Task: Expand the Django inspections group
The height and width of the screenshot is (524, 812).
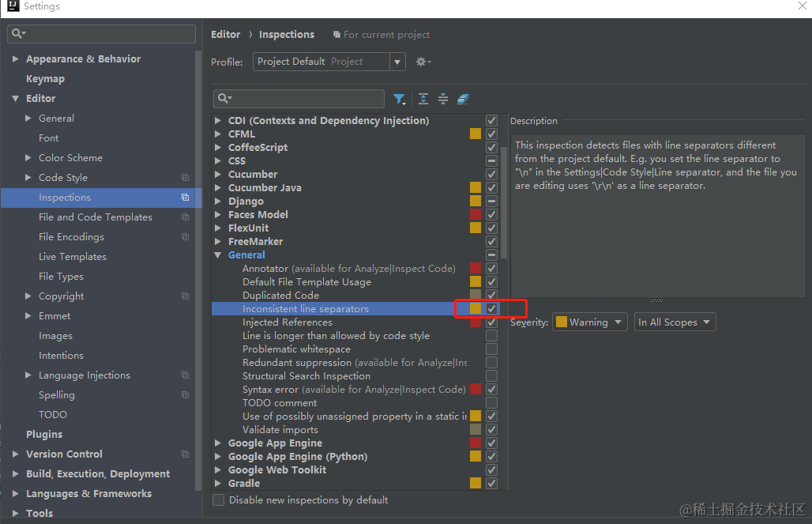Action: (218, 201)
